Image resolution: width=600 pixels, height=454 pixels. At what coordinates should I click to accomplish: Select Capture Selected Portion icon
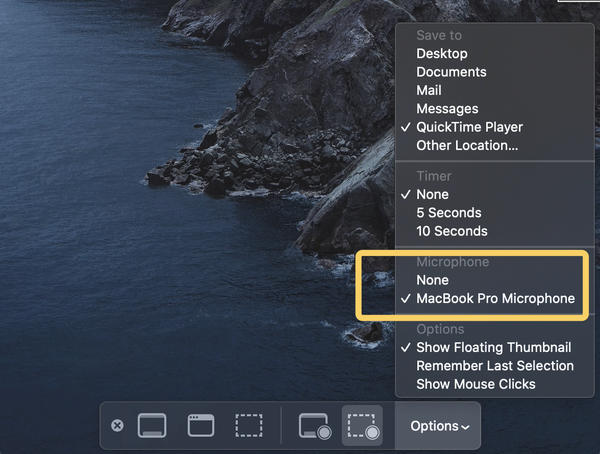pyautogui.click(x=249, y=425)
